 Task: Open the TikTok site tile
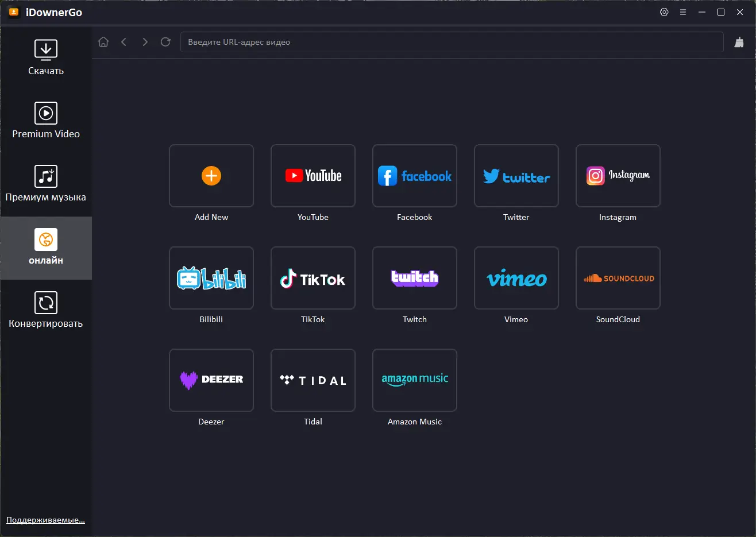(x=313, y=278)
